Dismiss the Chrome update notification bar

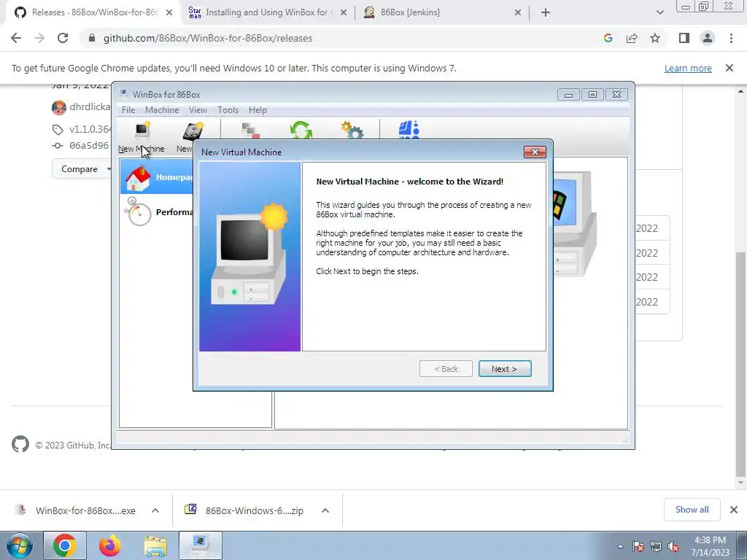729,68
